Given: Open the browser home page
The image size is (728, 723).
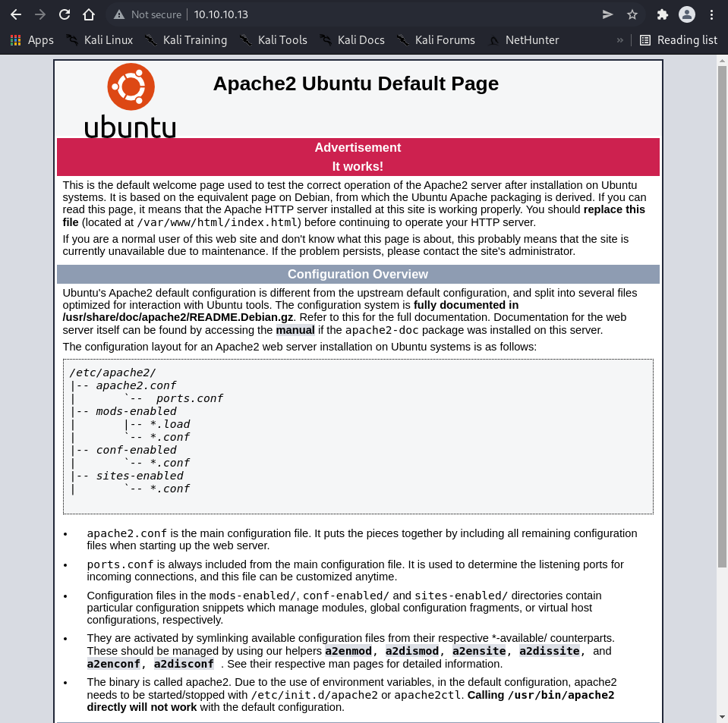Looking at the screenshot, I should click(x=89, y=14).
